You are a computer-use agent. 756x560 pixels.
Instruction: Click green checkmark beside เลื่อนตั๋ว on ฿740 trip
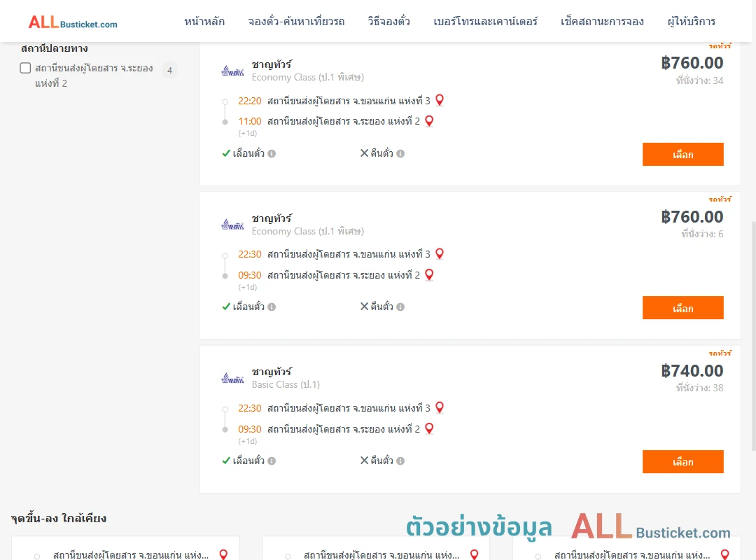point(226,460)
